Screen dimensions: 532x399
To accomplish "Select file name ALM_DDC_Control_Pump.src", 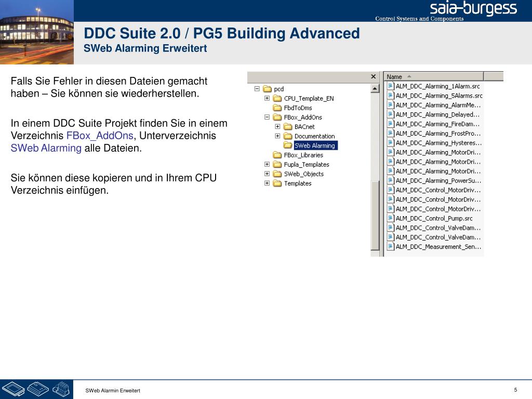I will (434, 219).
